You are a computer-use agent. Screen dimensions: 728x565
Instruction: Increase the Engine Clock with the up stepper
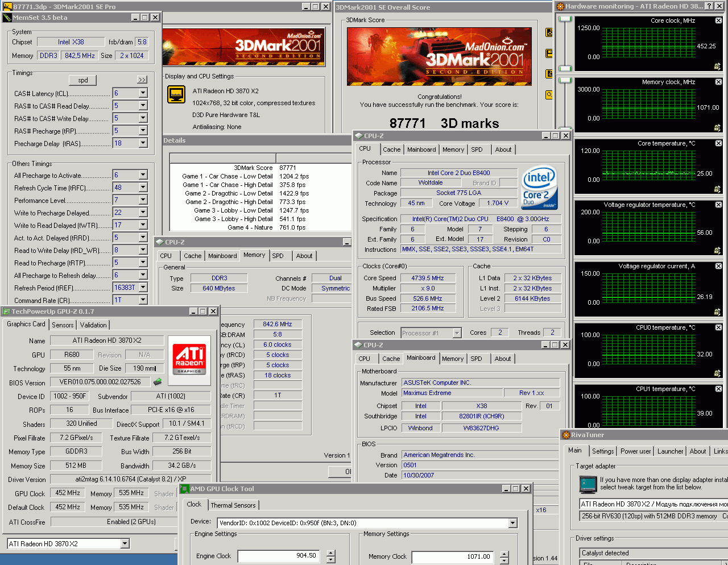(x=331, y=553)
